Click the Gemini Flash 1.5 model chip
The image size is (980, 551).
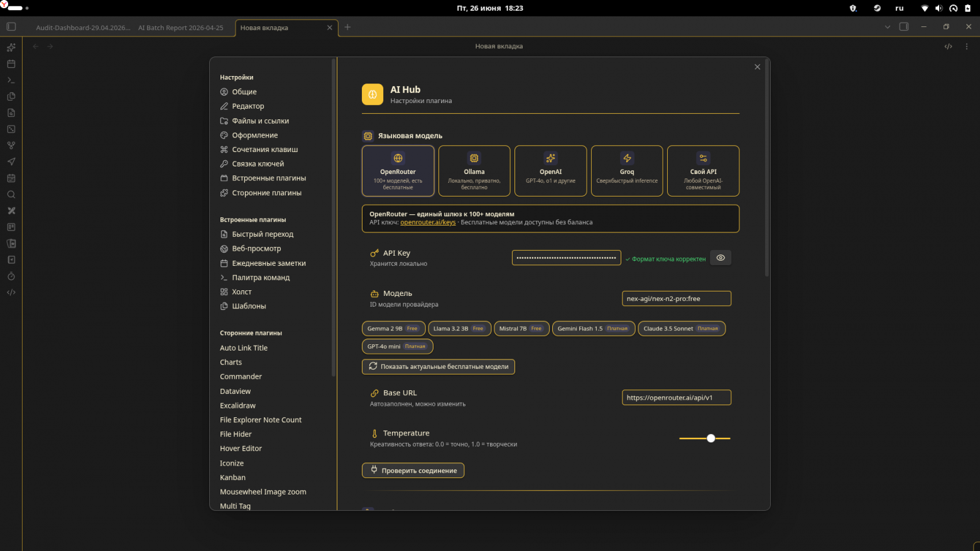594,329
